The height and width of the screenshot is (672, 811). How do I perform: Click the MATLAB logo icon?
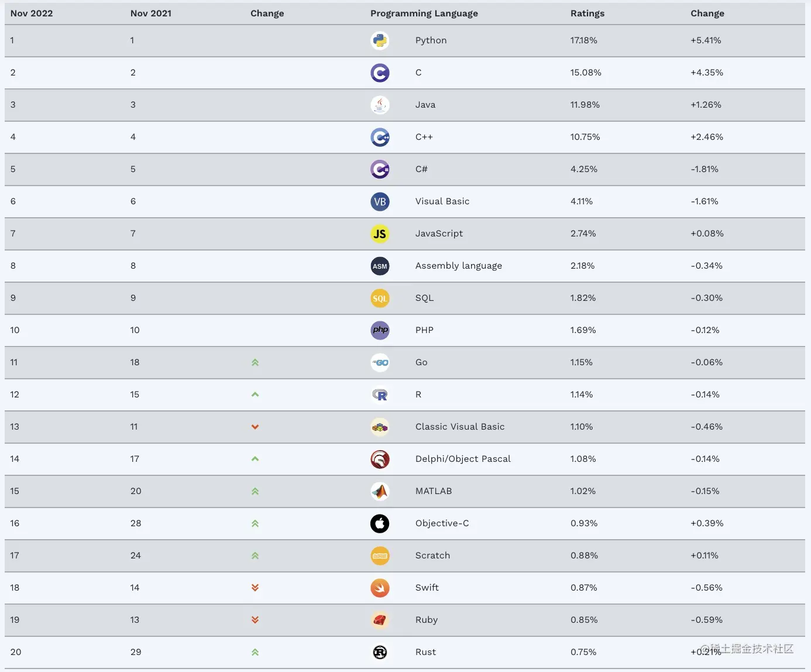coord(380,491)
